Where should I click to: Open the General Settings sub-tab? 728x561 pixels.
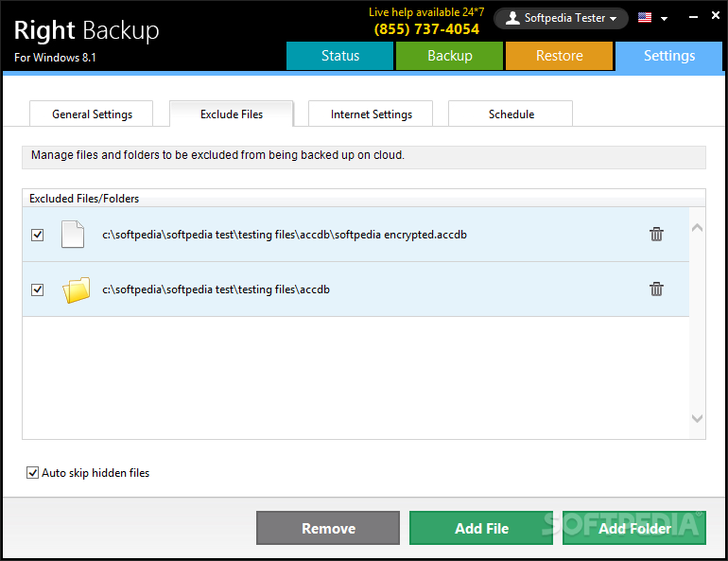(x=92, y=114)
